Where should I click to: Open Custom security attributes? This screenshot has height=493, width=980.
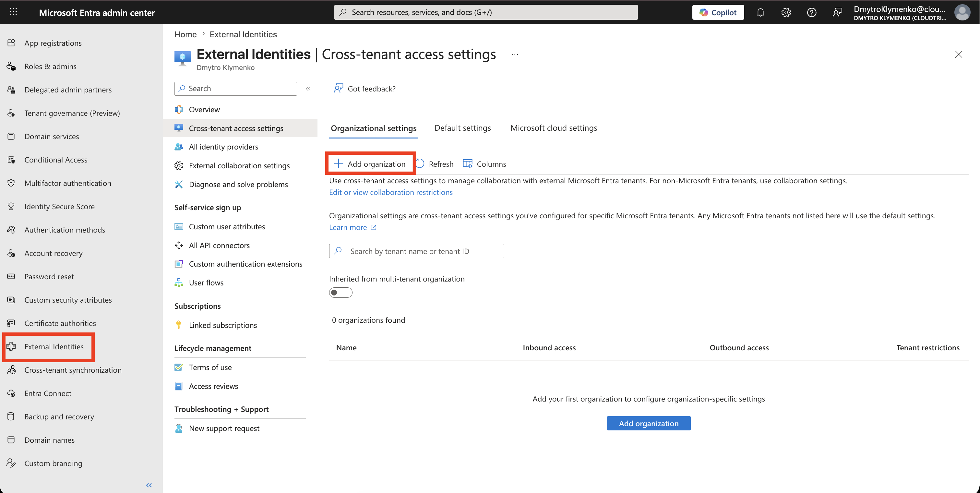coord(68,300)
